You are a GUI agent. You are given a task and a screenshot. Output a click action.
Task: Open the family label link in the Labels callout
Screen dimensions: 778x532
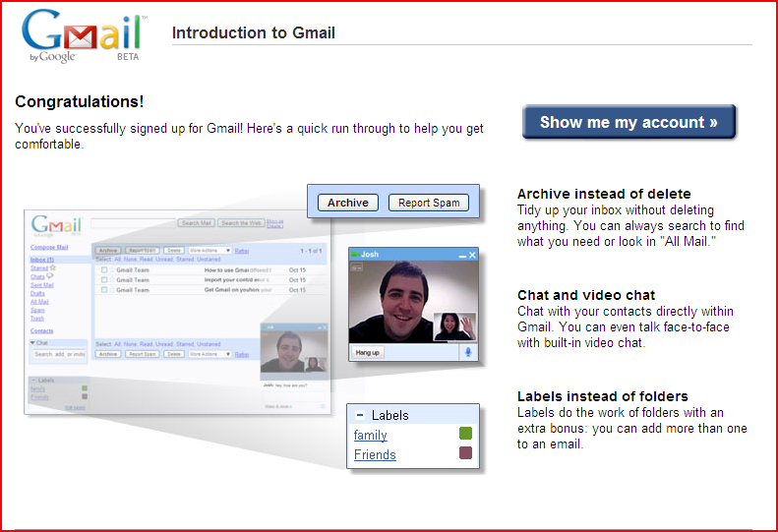click(370, 436)
